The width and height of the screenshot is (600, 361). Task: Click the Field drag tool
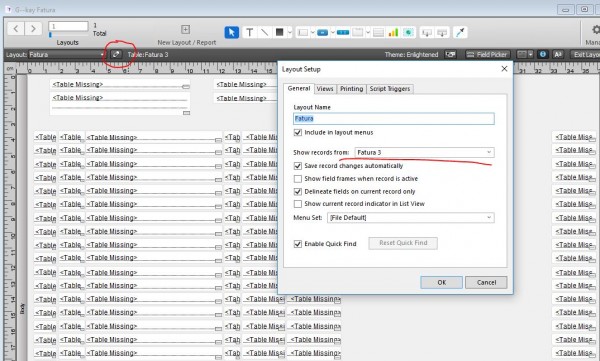(x=427, y=33)
